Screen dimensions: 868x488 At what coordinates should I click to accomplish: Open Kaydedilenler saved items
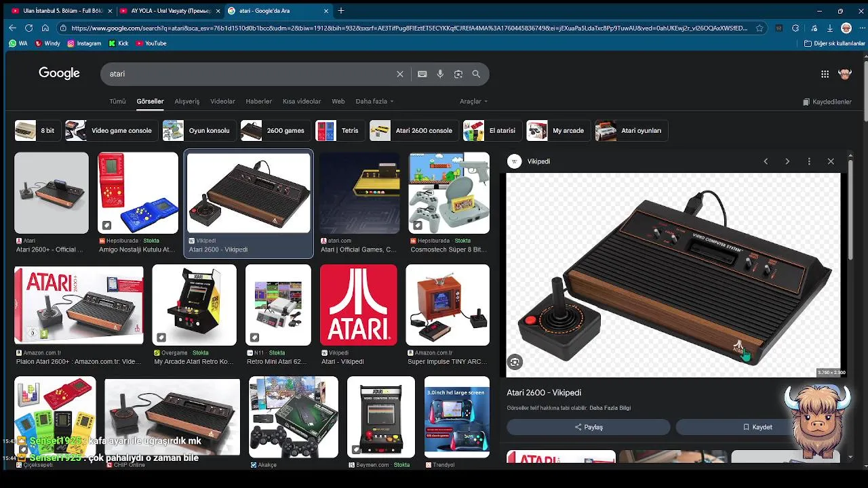827,102
